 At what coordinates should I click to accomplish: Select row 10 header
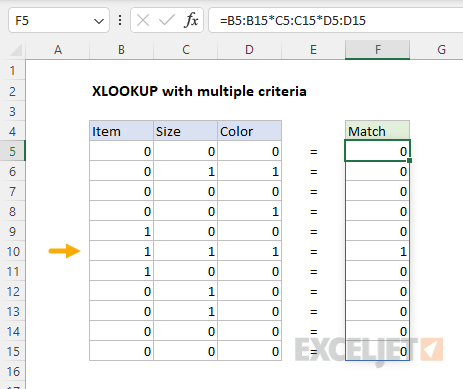[x=13, y=251]
